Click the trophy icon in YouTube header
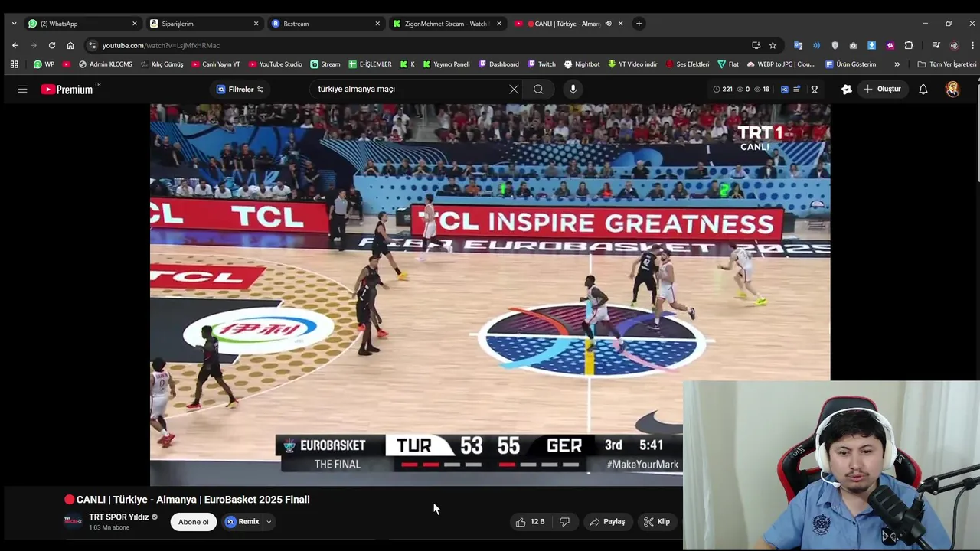980x551 pixels. [x=815, y=90]
